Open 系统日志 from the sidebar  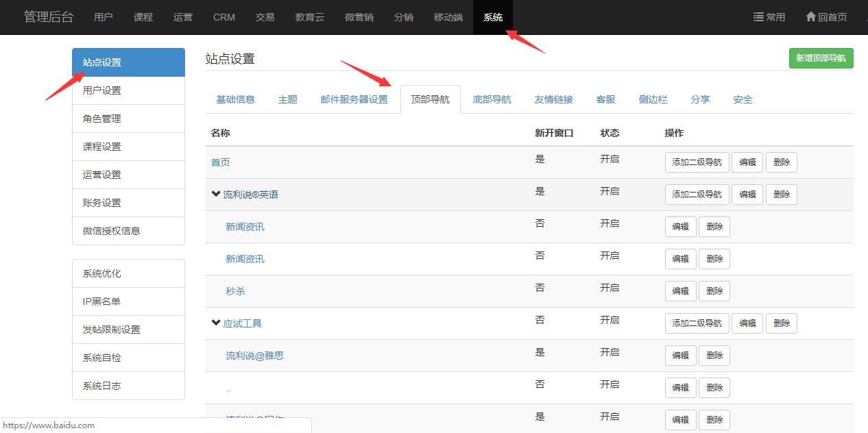[x=101, y=386]
